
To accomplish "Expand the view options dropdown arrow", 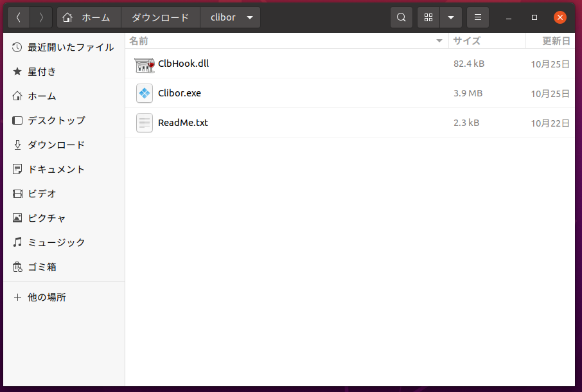I will point(451,17).
